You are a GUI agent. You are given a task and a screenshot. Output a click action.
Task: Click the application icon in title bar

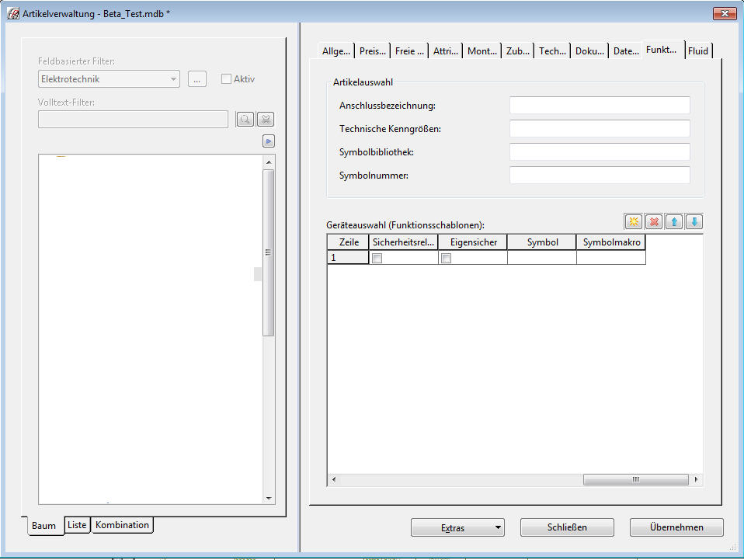(x=13, y=13)
